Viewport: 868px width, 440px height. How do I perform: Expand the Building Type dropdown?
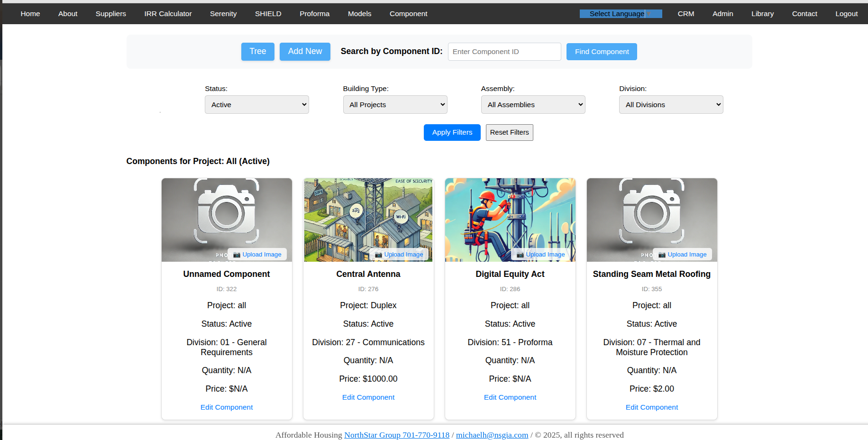(395, 105)
